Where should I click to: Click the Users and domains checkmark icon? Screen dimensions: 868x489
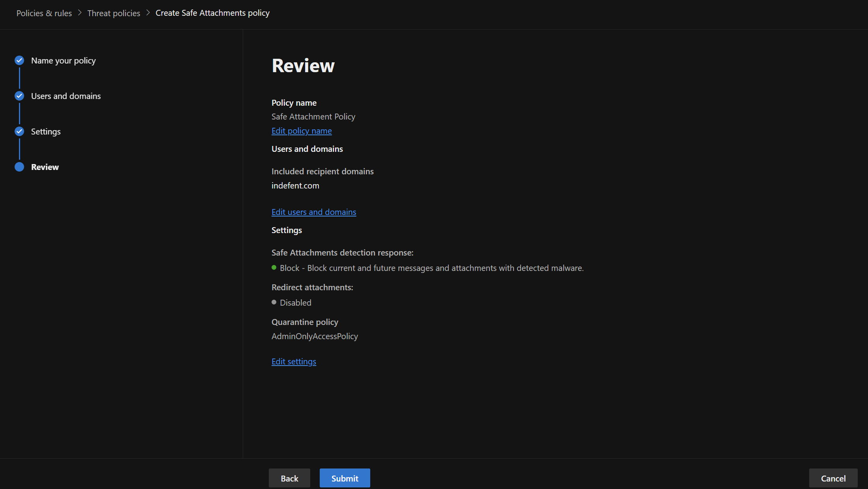[19, 96]
